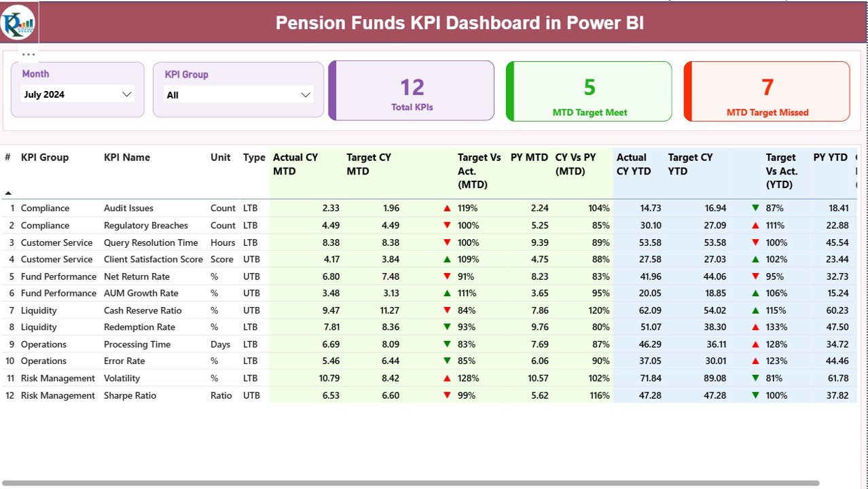The height and width of the screenshot is (489, 868).
Task: Click the red down-arrow on Net Return Rate MTD
Action: tap(446, 276)
